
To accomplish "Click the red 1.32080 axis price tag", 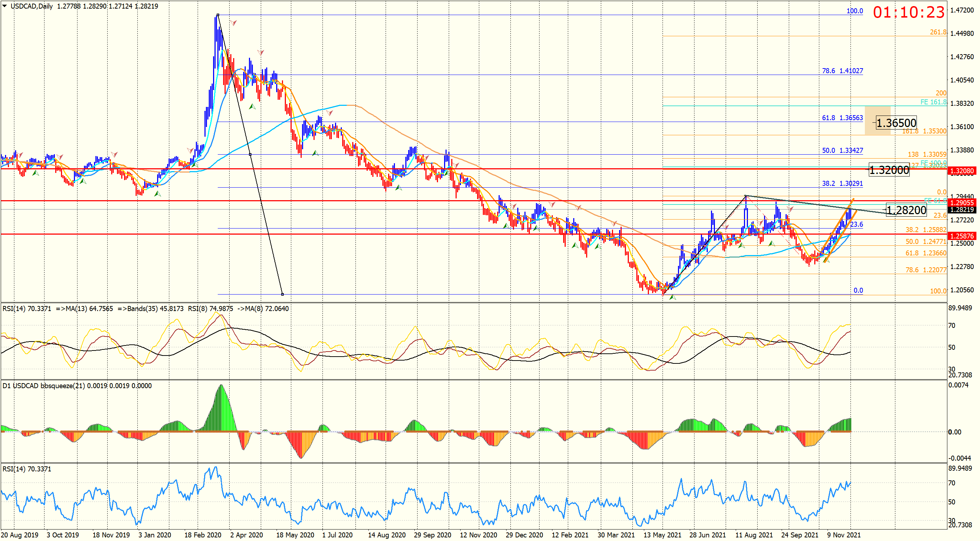I will (x=961, y=171).
